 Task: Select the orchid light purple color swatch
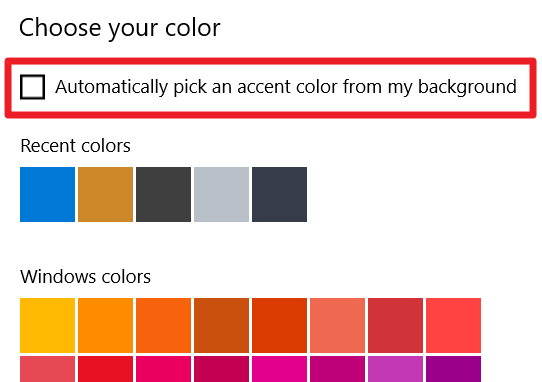click(x=395, y=369)
